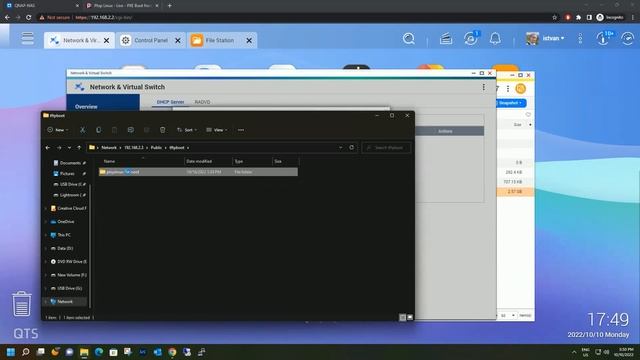Open Lightroom in Explorer quick access
This screenshot has width=640, height=360.
coord(69,195)
